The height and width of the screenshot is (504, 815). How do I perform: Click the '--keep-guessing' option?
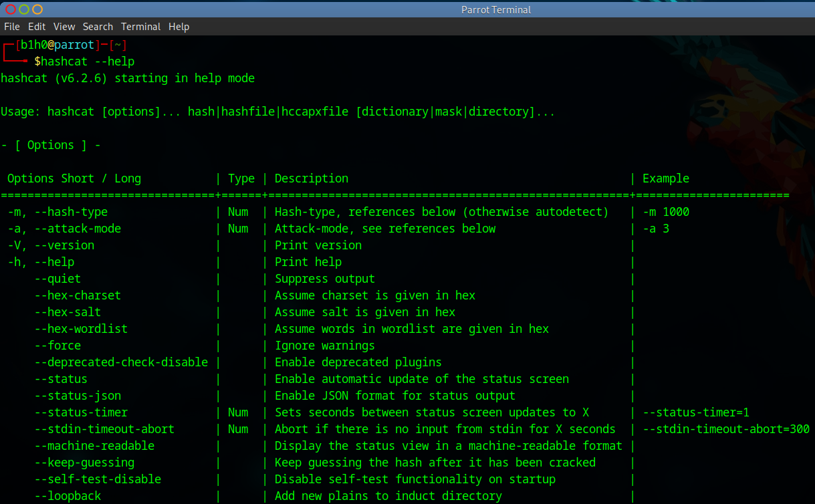tap(84, 463)
